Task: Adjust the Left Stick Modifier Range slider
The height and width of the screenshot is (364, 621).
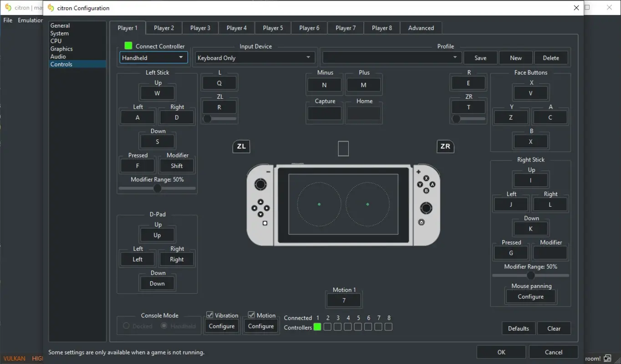Action: [x=157, y=188]
